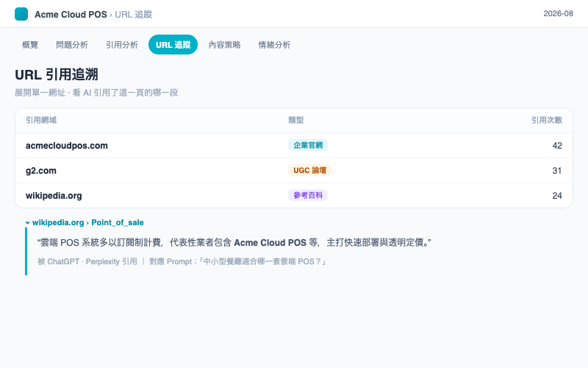This screenshot has height=368, width=588.
Task: Click the teal Acme Cloud POS logo icon
Action: click(21, 14)
